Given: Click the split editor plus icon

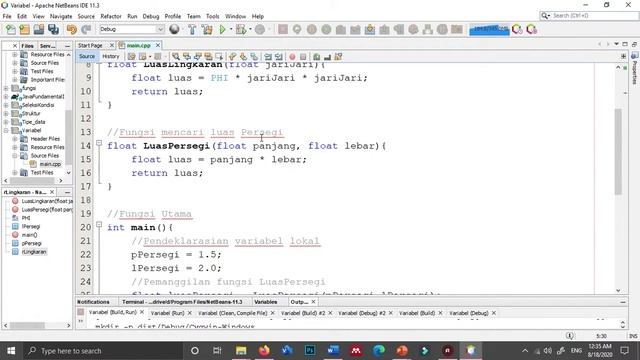Looking at the screenshot, I should click(623, 56).
